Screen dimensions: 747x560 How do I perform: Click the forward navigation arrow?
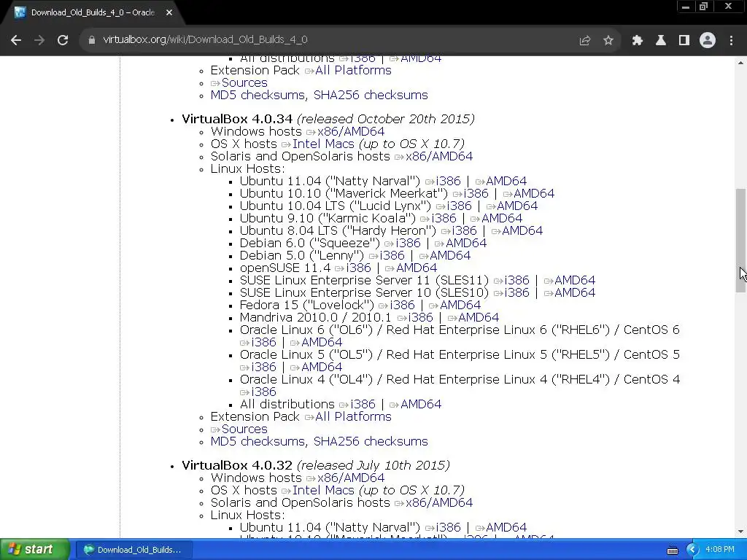click(x=39, y=40)
